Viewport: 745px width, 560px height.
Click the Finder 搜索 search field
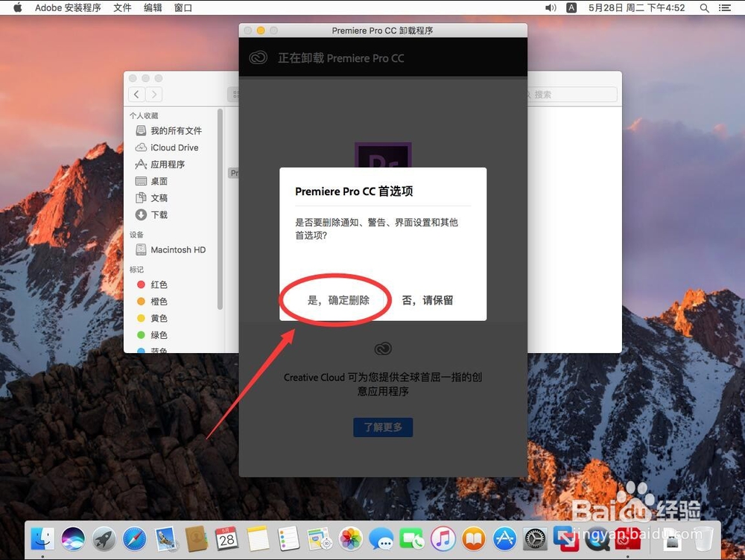coord(572,94)
